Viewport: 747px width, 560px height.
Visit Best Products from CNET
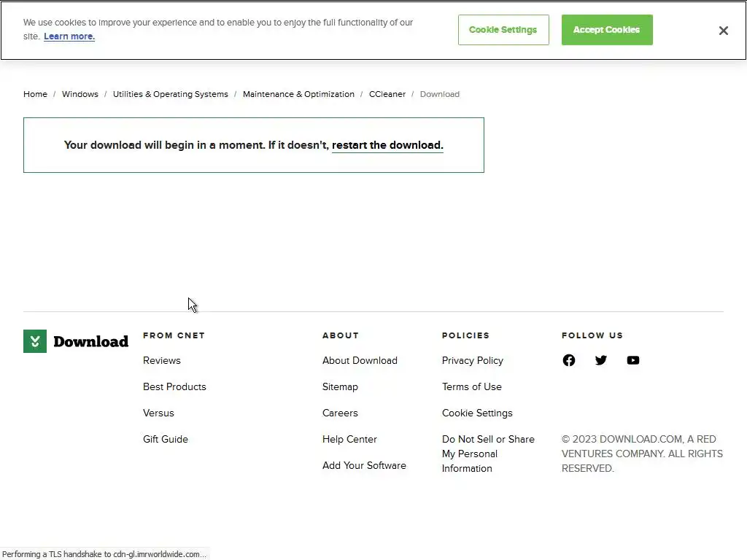pyautogui.click(x=174, y=386)
